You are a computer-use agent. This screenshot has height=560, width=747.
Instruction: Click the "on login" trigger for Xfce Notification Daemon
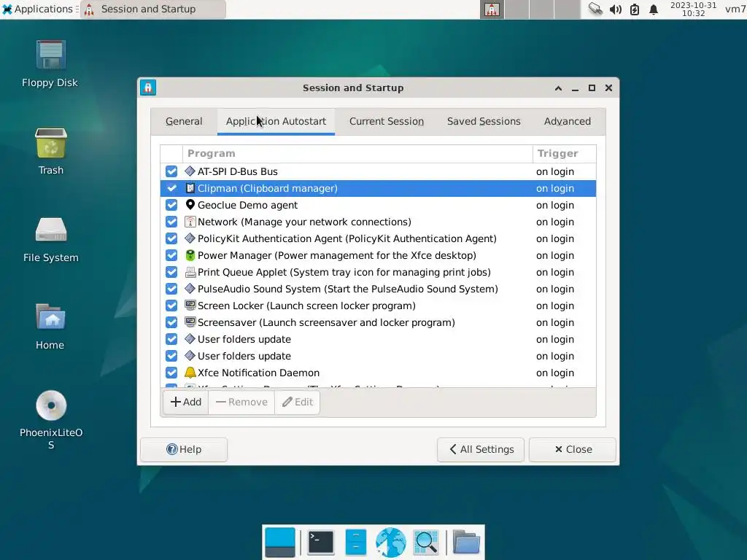pyautogui.click(x=555, y=373)
